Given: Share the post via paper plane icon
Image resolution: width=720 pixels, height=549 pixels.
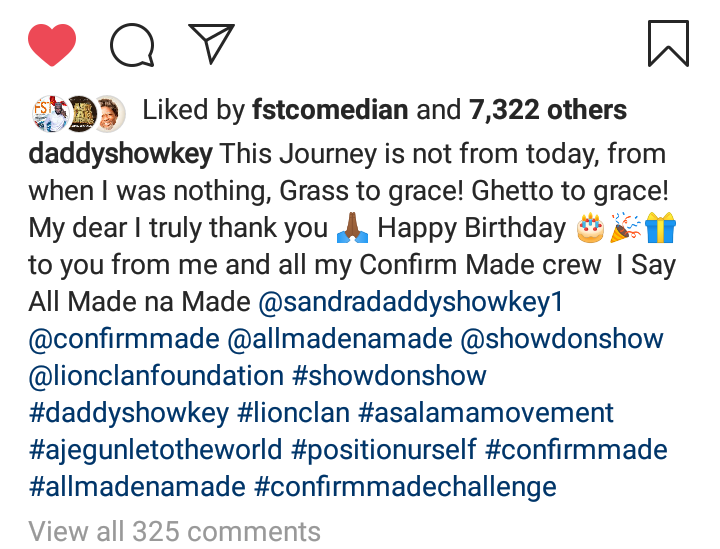Looking at the screenshot, I should pyautogui.click(x=211, y=43).
